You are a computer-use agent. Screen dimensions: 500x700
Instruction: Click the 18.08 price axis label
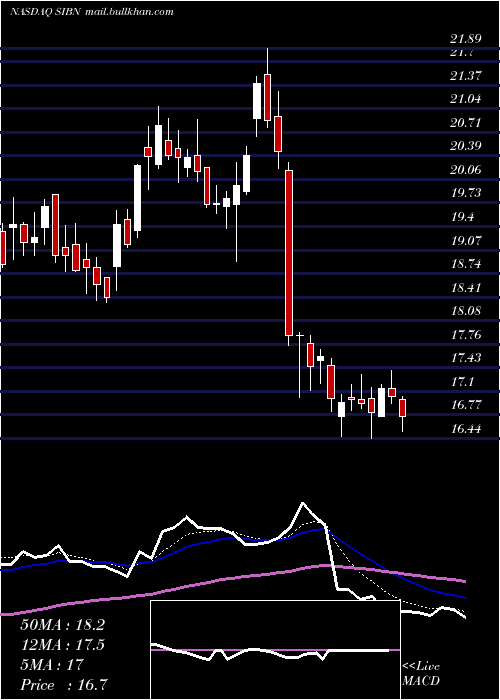tap(466, 310)
